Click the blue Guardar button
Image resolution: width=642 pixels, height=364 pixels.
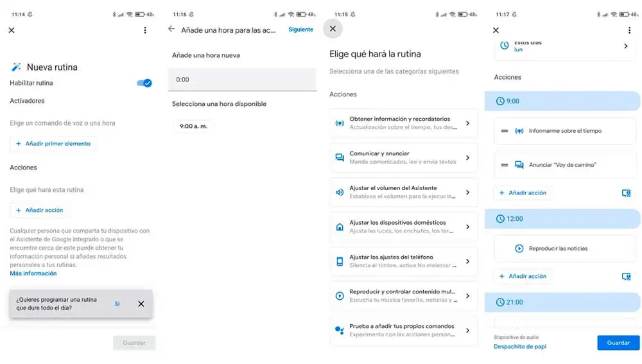tap(618, 343)
